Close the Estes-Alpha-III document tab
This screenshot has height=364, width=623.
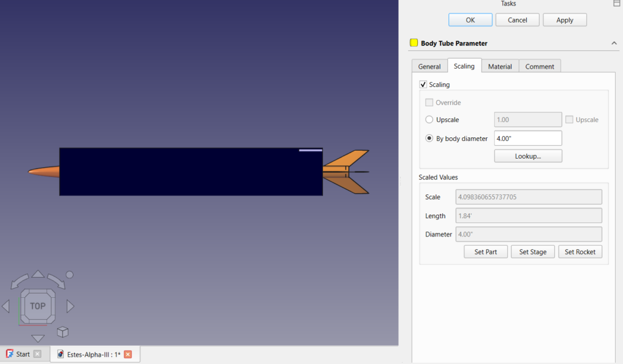(x=128, y=354)
